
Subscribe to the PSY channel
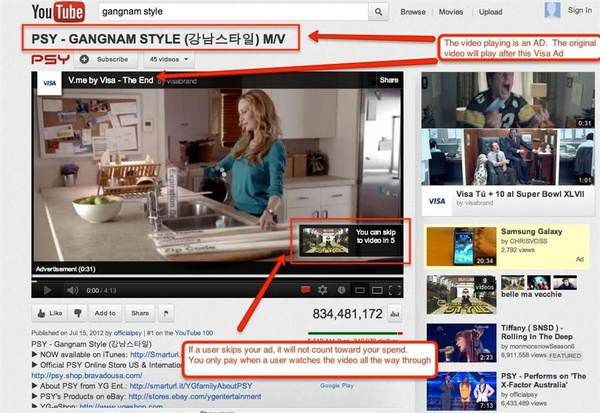pos(106,59)
